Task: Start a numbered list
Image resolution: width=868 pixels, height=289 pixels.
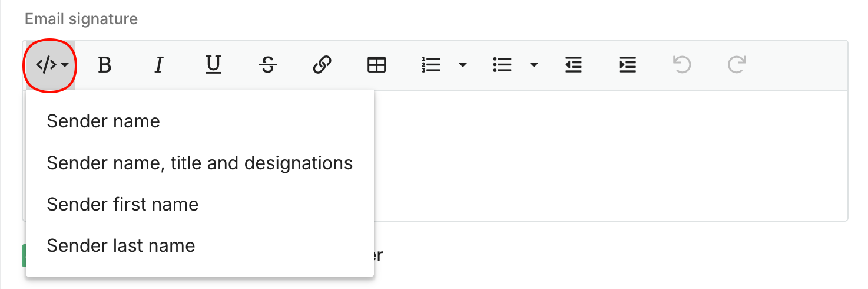Action: 432,65
